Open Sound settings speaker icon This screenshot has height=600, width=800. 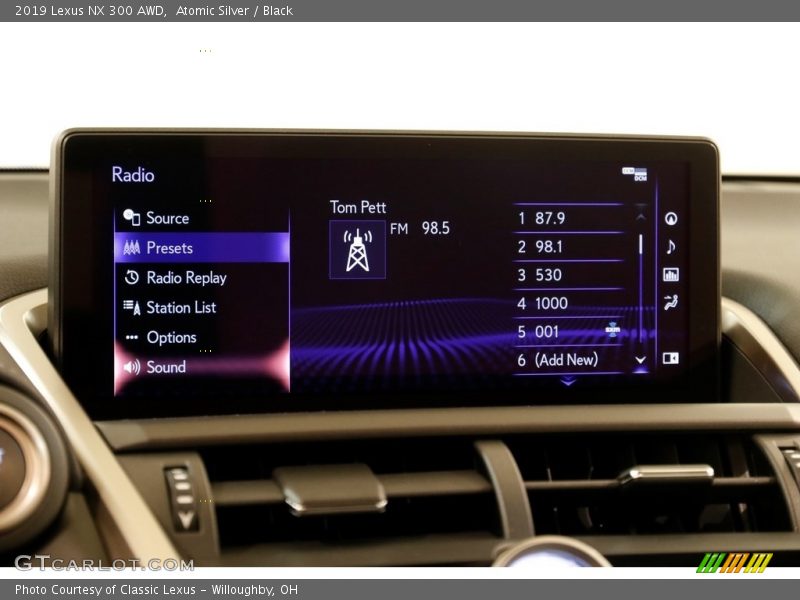132,367
